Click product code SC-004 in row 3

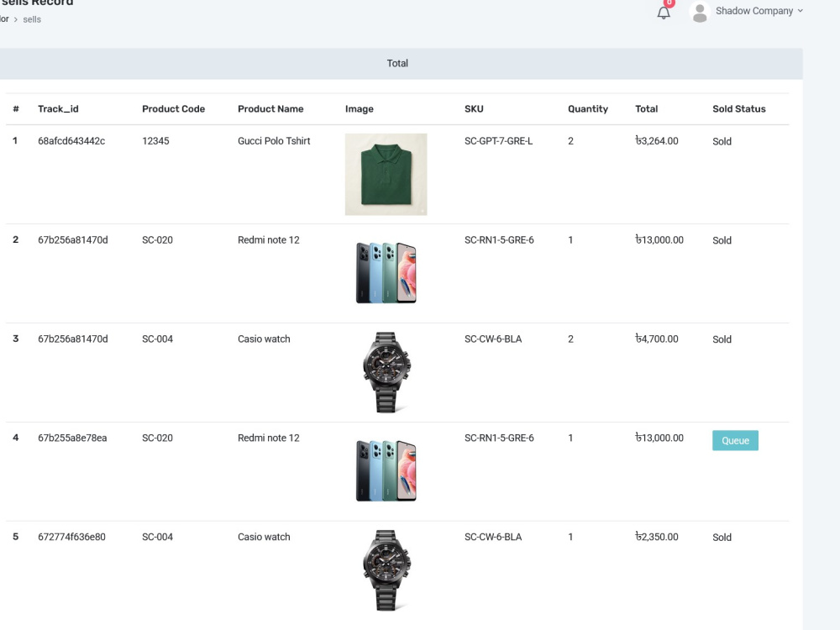(157, 339)
